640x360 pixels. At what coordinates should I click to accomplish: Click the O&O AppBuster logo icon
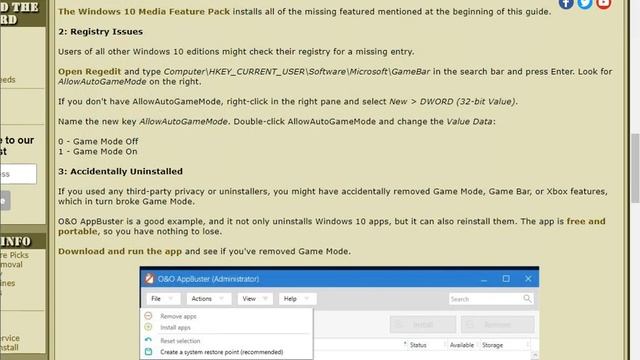point(149,279)
